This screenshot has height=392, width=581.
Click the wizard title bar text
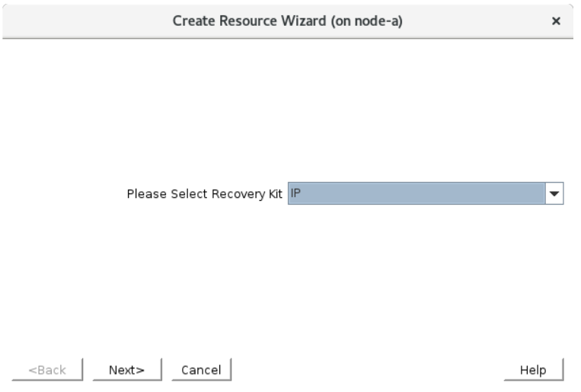[288, 21]
